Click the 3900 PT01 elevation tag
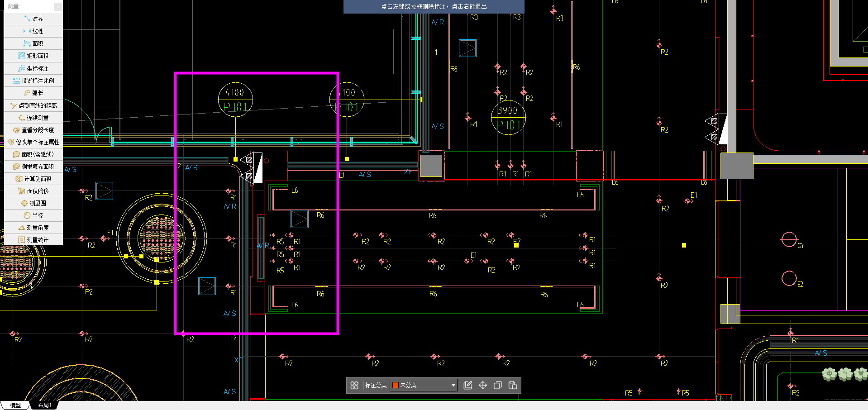Viewport: 868px width, 410px height. tap(508, 118)
